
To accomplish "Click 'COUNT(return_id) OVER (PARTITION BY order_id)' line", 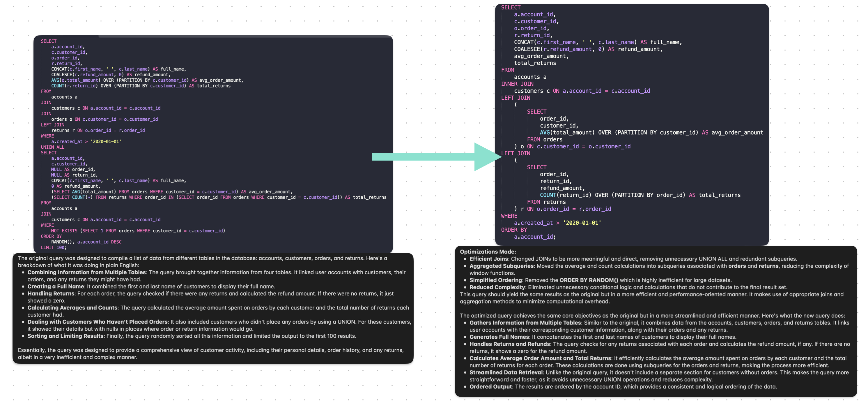I will 640,195.
